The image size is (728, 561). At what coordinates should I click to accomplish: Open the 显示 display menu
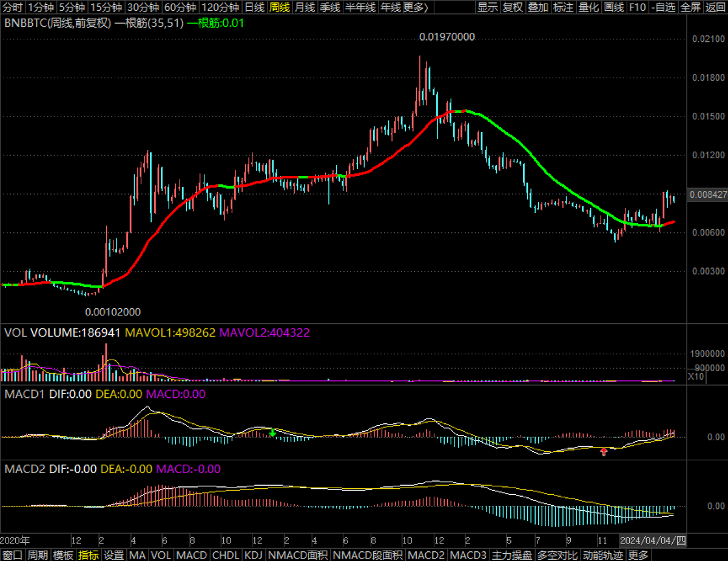tap(487, 8)
